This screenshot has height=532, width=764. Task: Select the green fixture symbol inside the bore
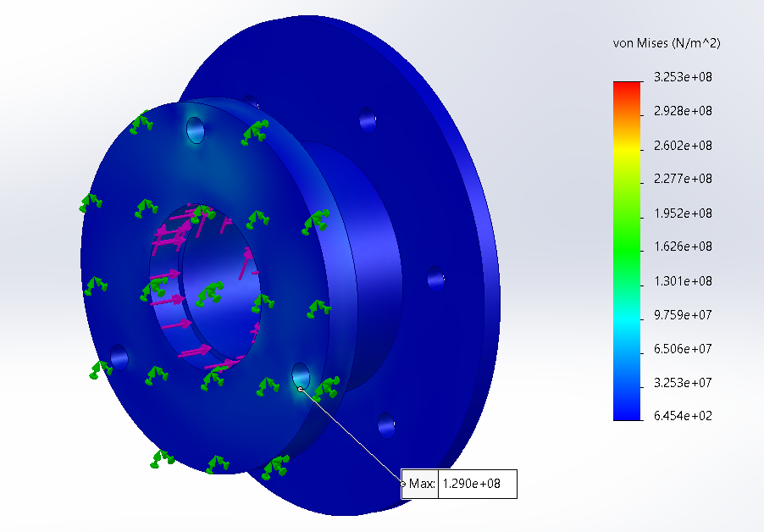coord(208,294)
